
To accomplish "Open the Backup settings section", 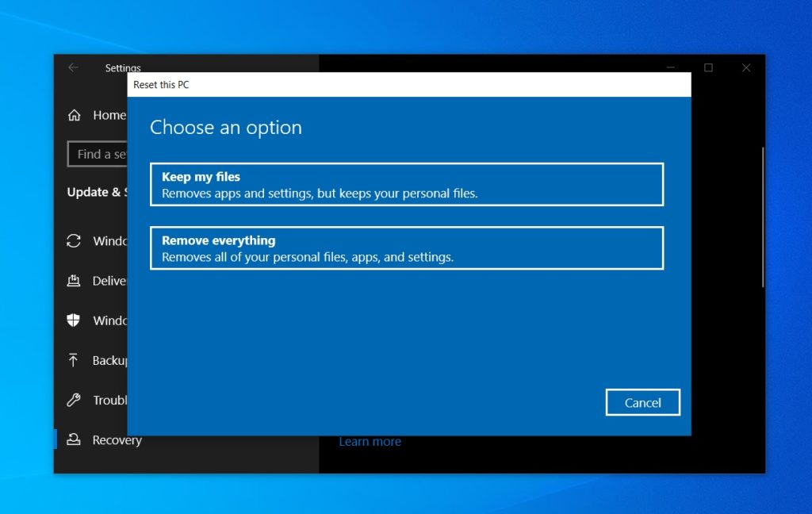I will click(99, 359).
